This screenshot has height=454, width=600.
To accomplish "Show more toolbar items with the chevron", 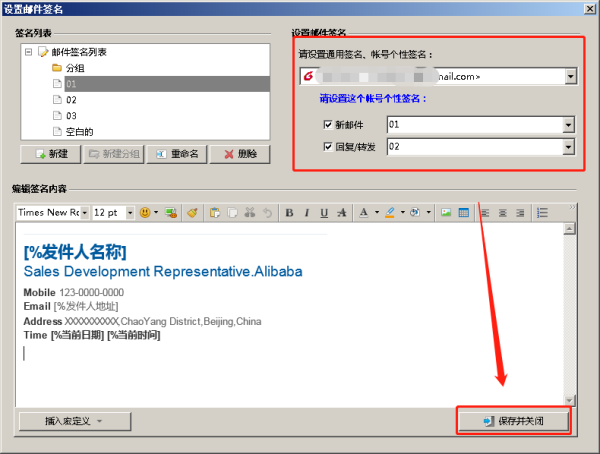I will (572, 207).
